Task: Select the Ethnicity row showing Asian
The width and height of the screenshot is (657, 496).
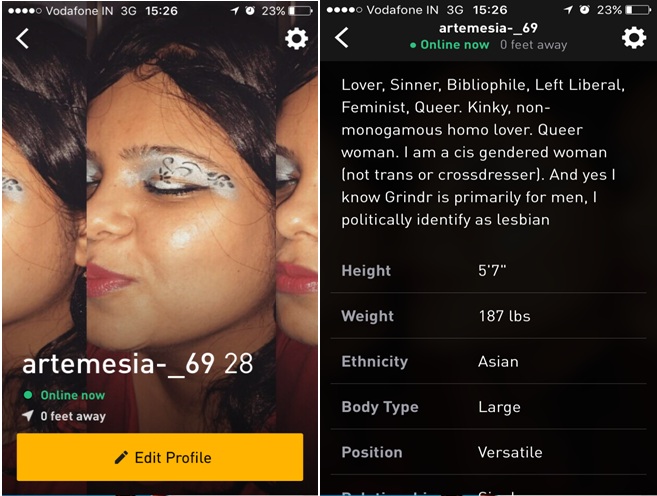Action: click(x=489, y=361)
